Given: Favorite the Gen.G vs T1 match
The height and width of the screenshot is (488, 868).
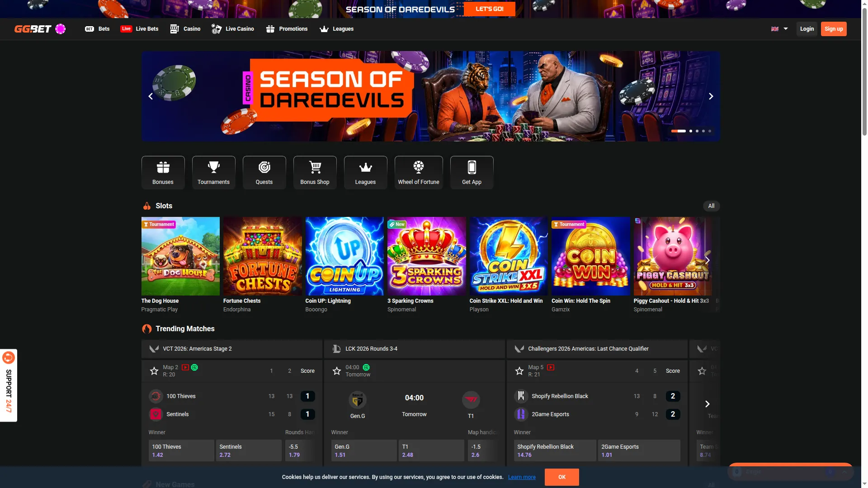Looking at the screenshot, I should [337, 371].
